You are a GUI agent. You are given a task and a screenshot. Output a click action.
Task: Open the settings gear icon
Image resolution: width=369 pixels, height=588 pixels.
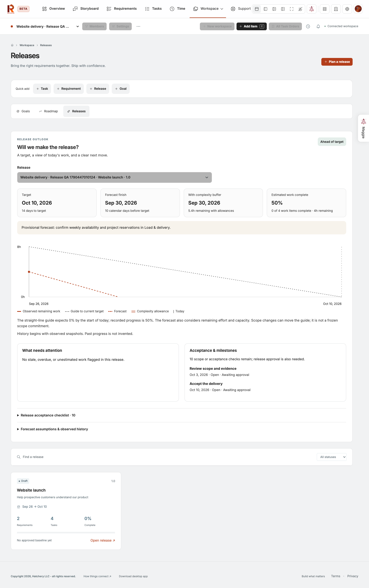click(347, 9)
